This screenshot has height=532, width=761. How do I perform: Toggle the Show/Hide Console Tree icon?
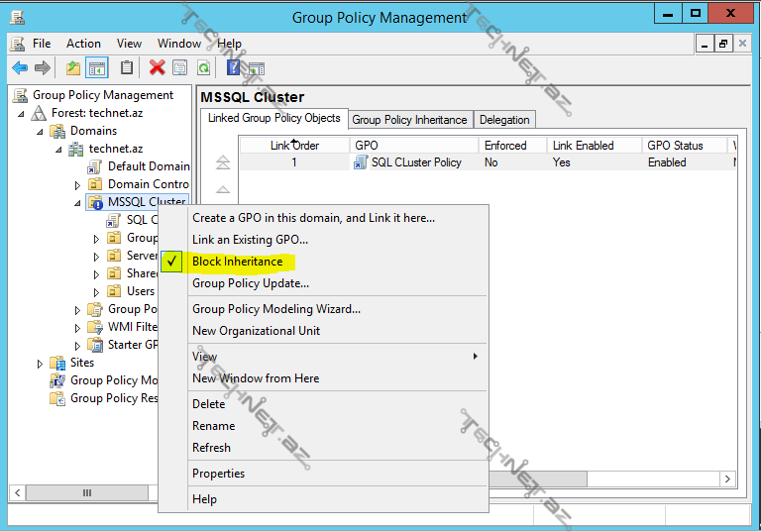tap(96, 67)
